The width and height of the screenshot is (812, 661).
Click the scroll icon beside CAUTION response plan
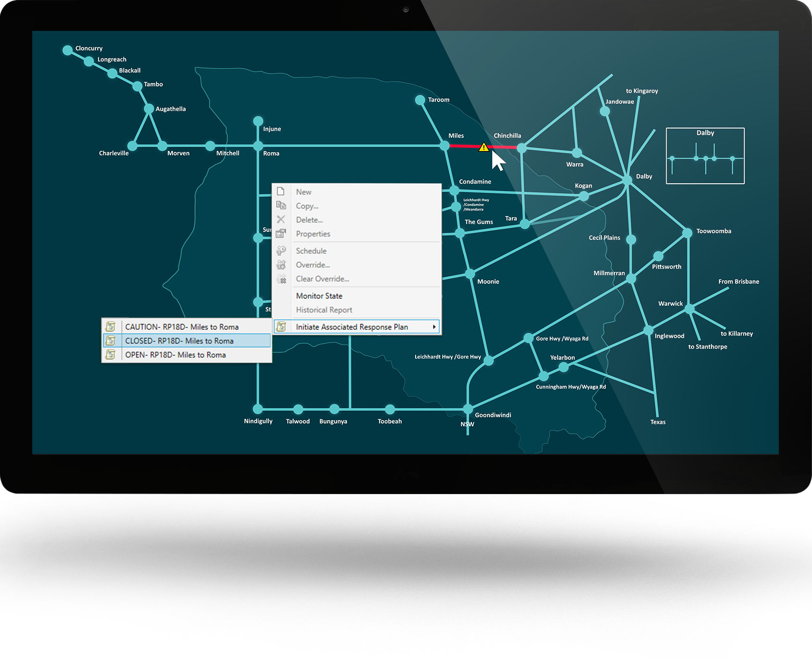click(111, 327)
